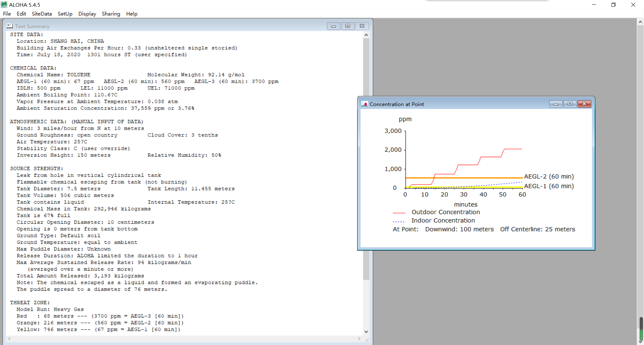Click 'IDLH: 500 ppm' value
This screenshot has width=644, height=345.
[39, 88]
